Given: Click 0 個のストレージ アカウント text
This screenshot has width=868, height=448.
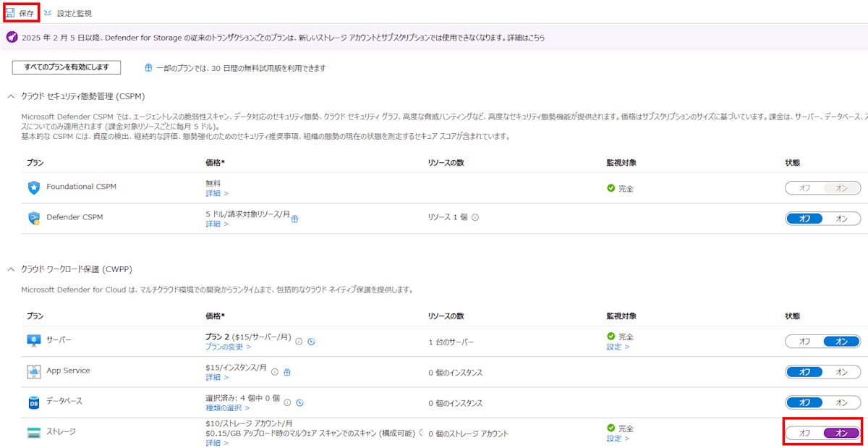Looking at the screenshot, I should pos(468,434).
